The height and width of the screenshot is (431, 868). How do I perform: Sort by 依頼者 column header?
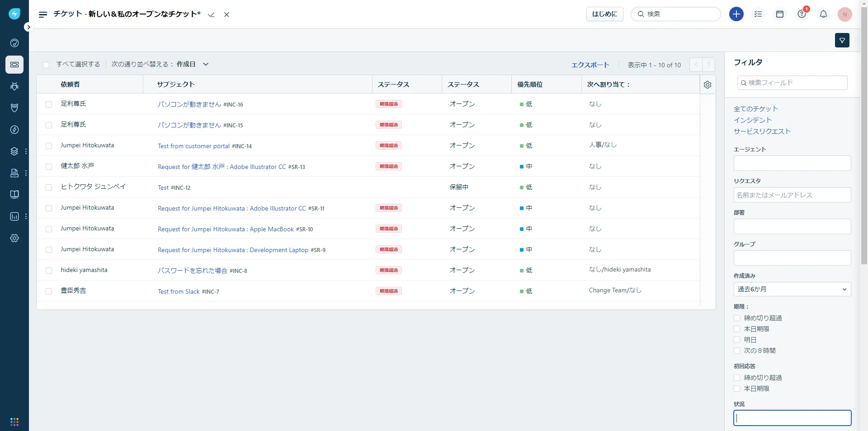pos(70,84)
